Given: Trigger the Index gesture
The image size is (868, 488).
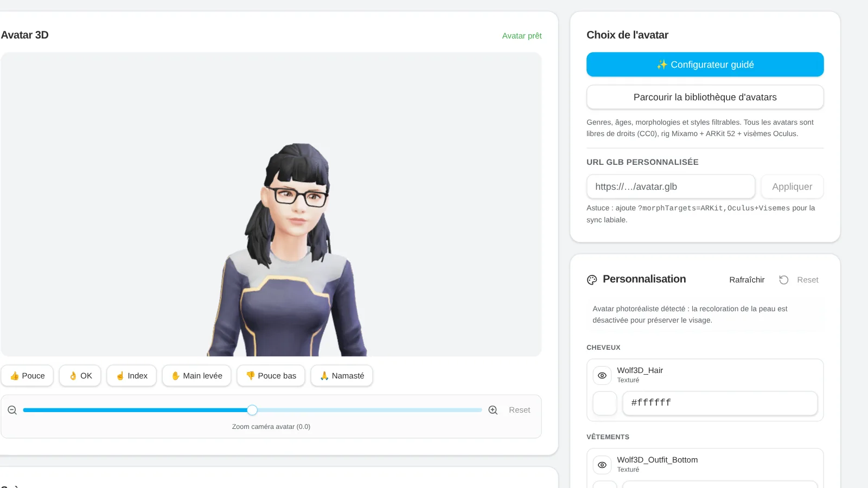Looking at the screenshot, I should (x=132, y=376).
